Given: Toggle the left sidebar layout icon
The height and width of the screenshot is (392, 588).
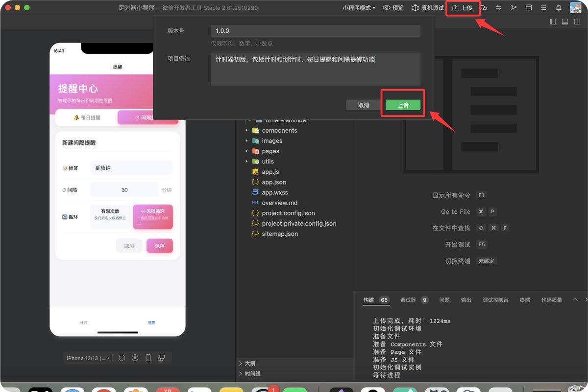Looking at the screenshot, I should pyautogui.click(x=553, y=22).
